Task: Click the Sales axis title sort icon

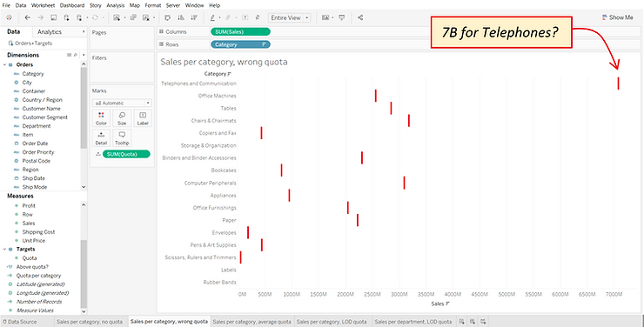Action: (x=447, y=304)
